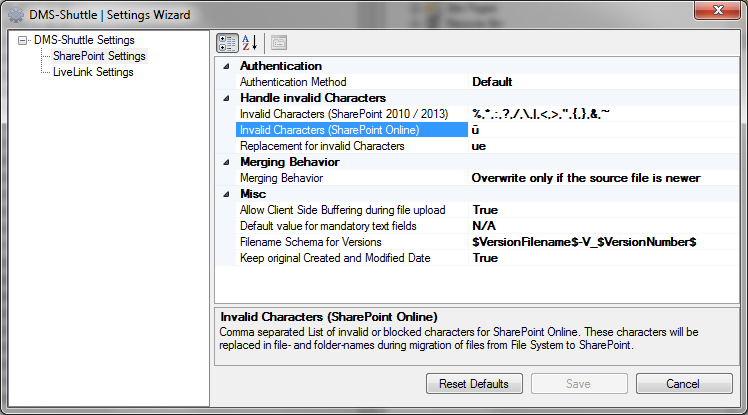The height and width of the screenshot is (415, 748).
Task: Select SharePoint Settings in the tree
Action: tap(99, 56)
